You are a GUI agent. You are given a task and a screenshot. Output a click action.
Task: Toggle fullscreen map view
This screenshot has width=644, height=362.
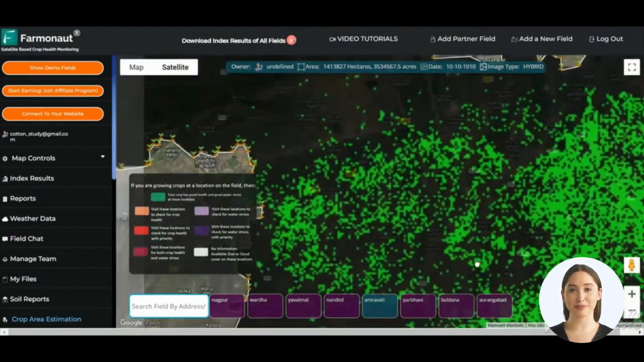coord(632,67)
